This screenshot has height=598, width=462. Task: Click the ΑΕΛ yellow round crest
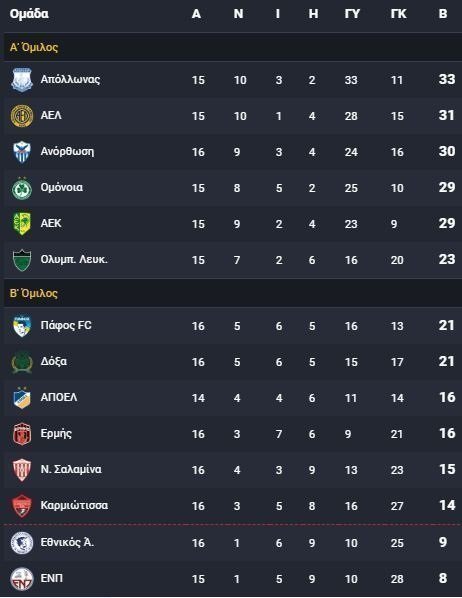tap(22, 116)
